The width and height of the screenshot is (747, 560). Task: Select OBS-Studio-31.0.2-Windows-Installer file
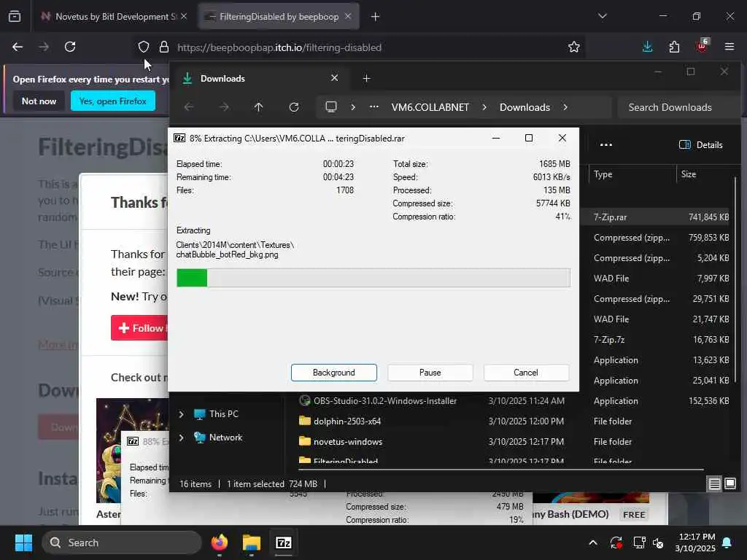[385, 401]
